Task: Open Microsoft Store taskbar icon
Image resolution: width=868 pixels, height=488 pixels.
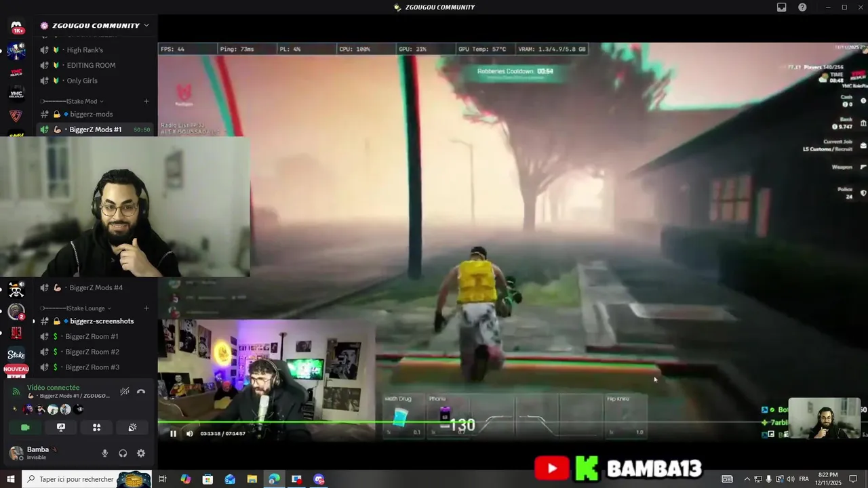Action: [x=208, y=479]
